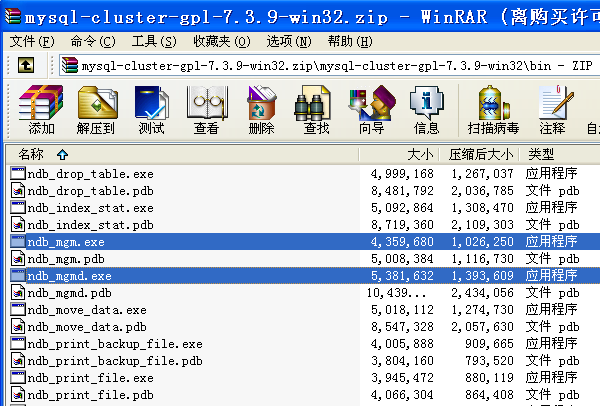Select file name ndb_mgmd.pdb

pyautogui.click(x=69, y=293)
